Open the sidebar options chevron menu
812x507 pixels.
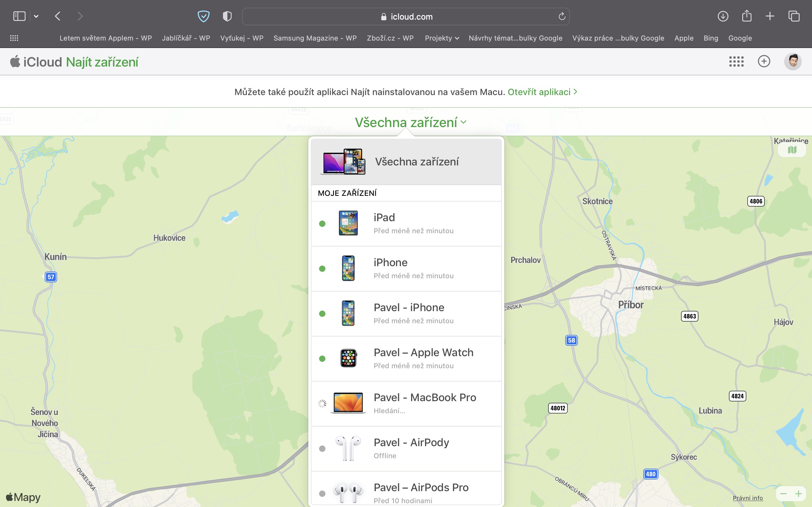pyautogui.click(x=36, y=16)
